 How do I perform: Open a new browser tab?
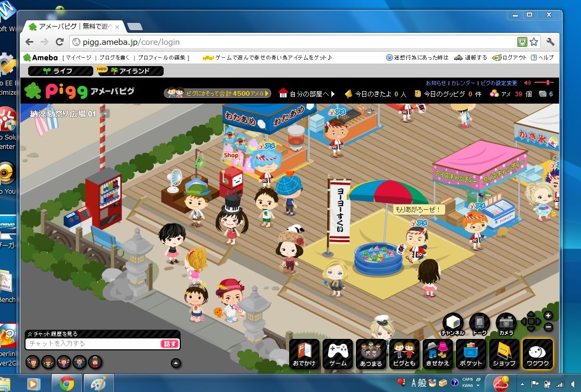[134, 27]
